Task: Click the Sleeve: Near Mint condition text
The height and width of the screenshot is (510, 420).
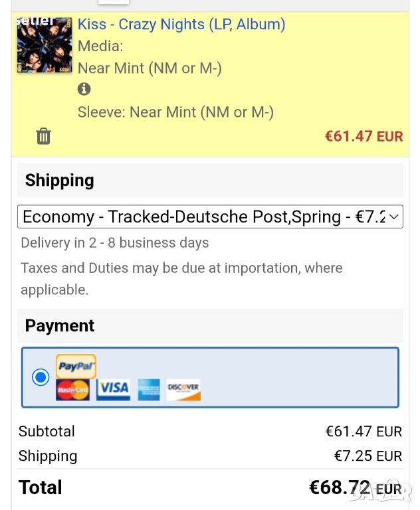Action: click(x=175, y=112)
